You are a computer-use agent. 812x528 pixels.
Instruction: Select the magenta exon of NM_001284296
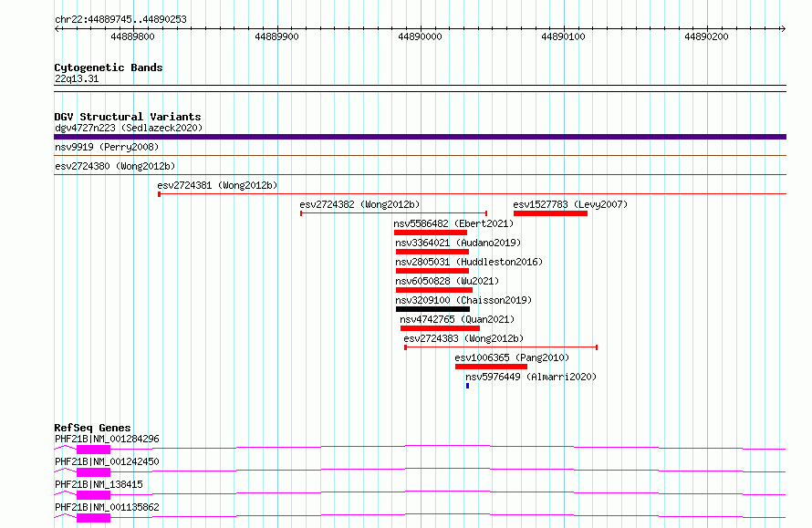pyautogui.click(x=94, y=450)
